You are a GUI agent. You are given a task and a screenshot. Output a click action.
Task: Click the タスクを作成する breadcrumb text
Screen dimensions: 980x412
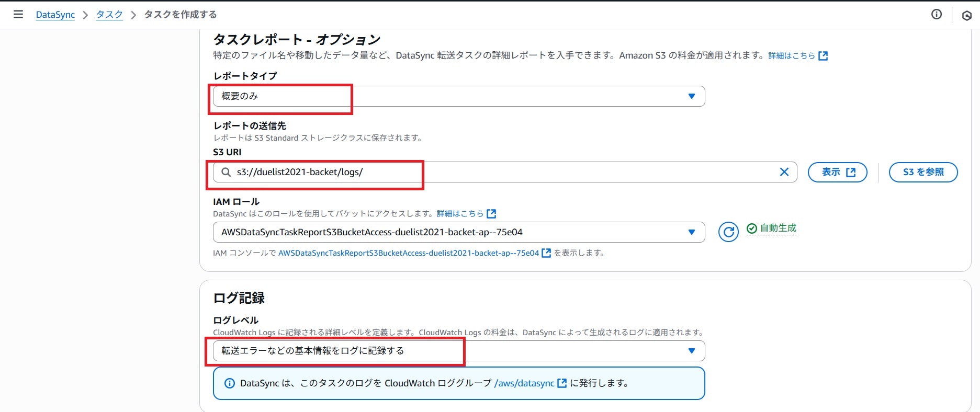tap(181, 15)
